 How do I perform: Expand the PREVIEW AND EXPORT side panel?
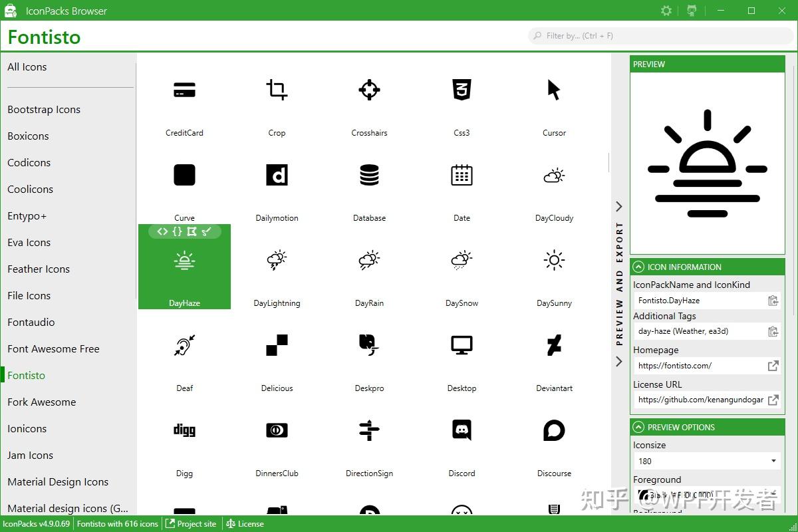(x=618, y=206)
